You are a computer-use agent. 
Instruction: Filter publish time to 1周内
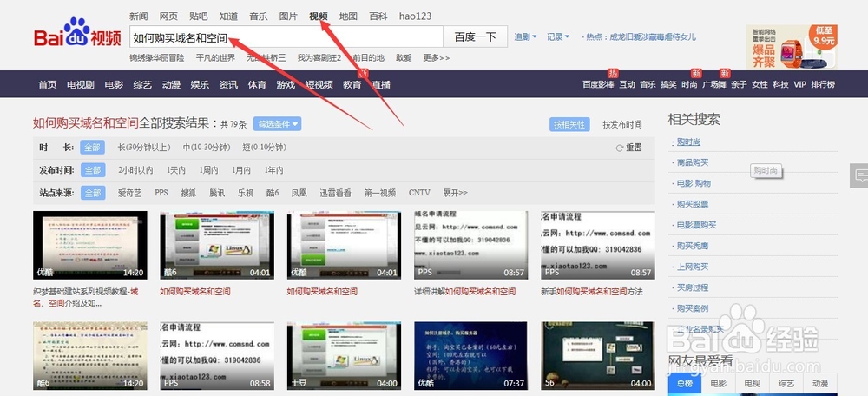click(208, 170)
